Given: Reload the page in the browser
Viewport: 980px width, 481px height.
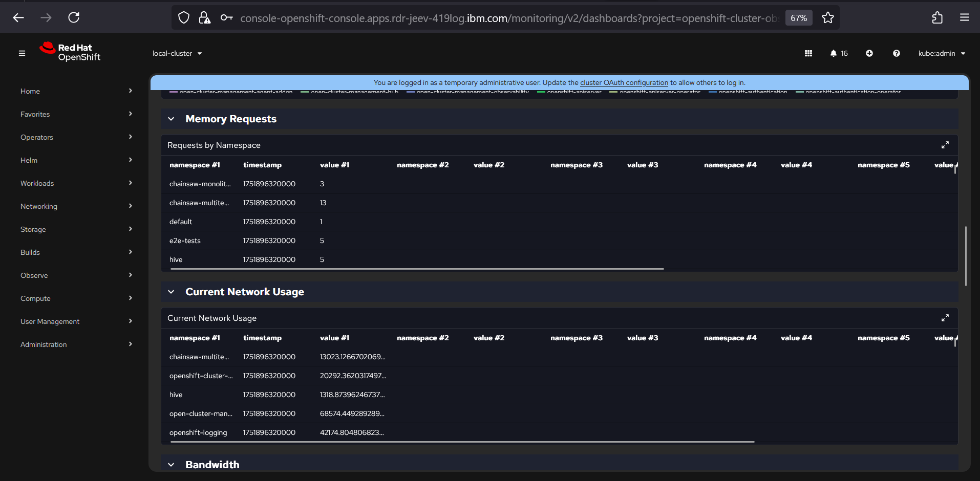Looking at the screenshot, I should point(74,18).
